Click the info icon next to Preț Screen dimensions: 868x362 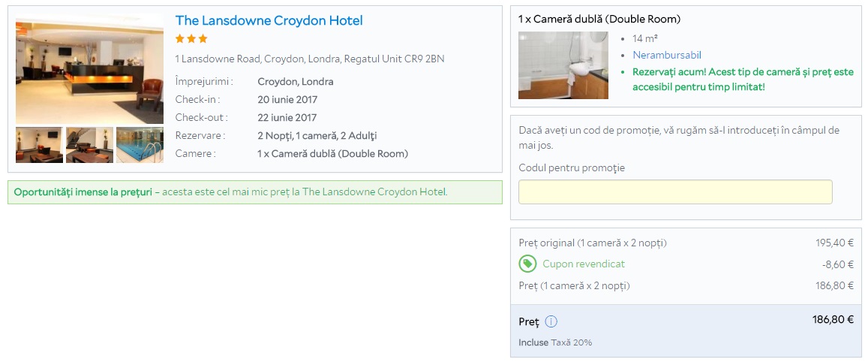click(x=551, y=321)
